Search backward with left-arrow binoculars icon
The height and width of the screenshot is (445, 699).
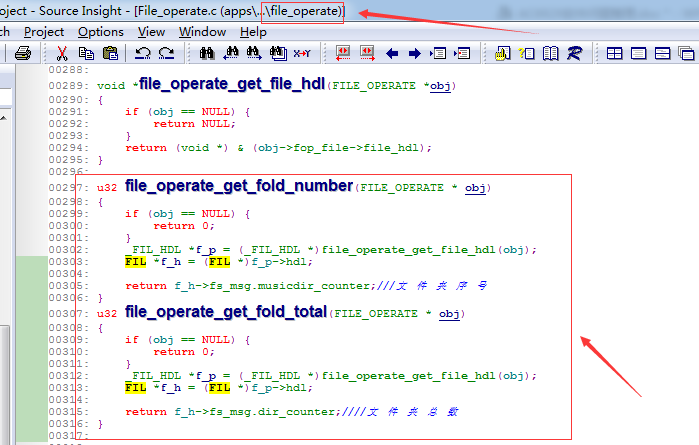click(x=231, y=54)
